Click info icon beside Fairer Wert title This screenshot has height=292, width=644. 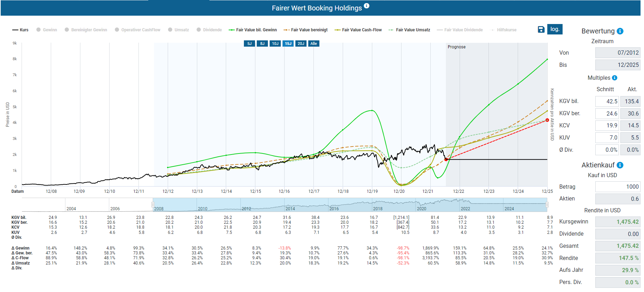click(366, 6)
